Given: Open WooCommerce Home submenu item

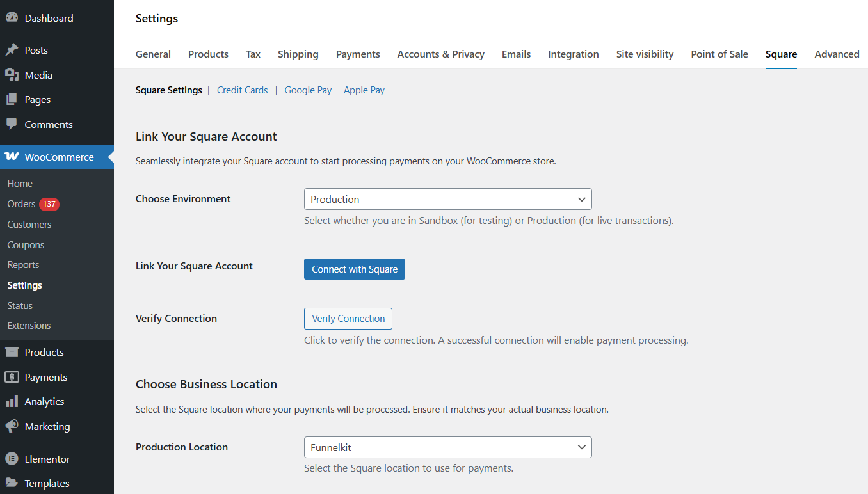Looking at the screenshot, I should click(20, 184).
